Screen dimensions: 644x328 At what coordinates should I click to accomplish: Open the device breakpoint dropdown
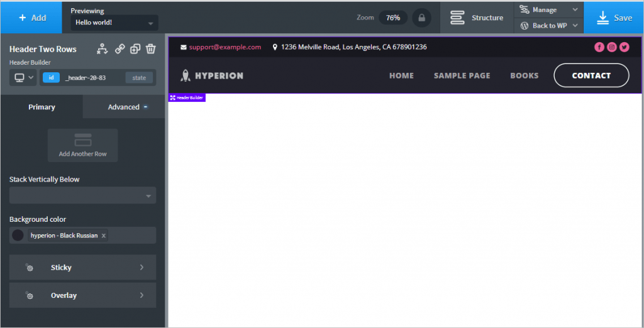coord(23,78)
